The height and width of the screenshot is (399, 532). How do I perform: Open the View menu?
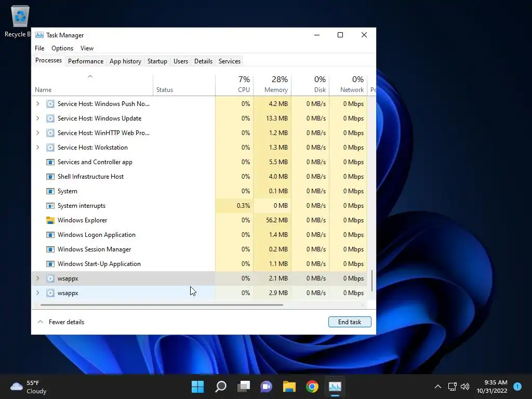pyautogui.click(x=87, y=48)
